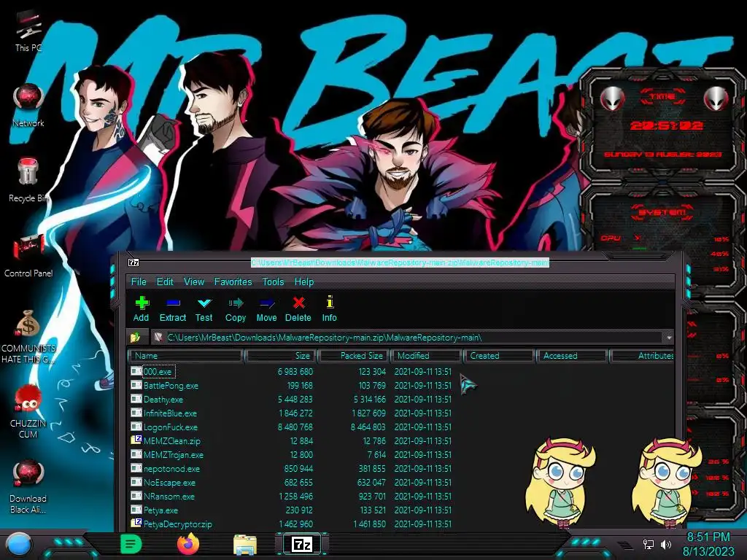Click the Add toolbar button in 7-Zip
Viewport: 747px width, 560px height.
coord(141,308)
